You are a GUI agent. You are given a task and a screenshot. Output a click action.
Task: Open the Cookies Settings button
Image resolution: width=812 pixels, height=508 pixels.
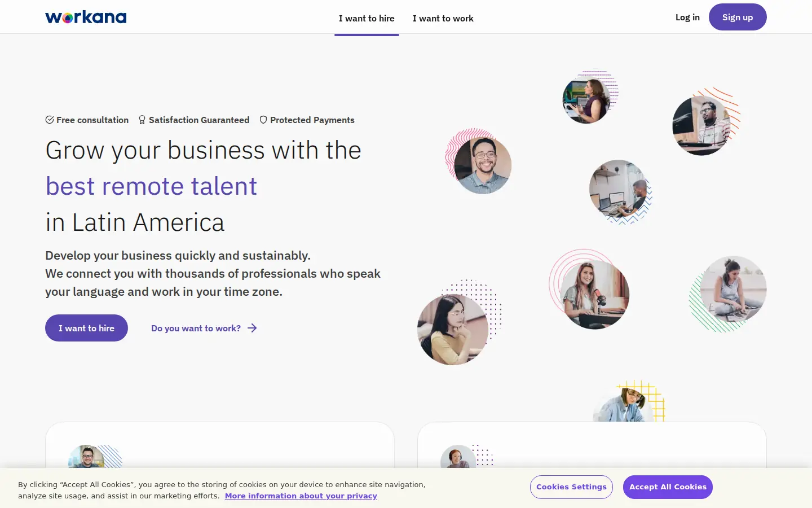pyautogui.click(x=571, y=487)
